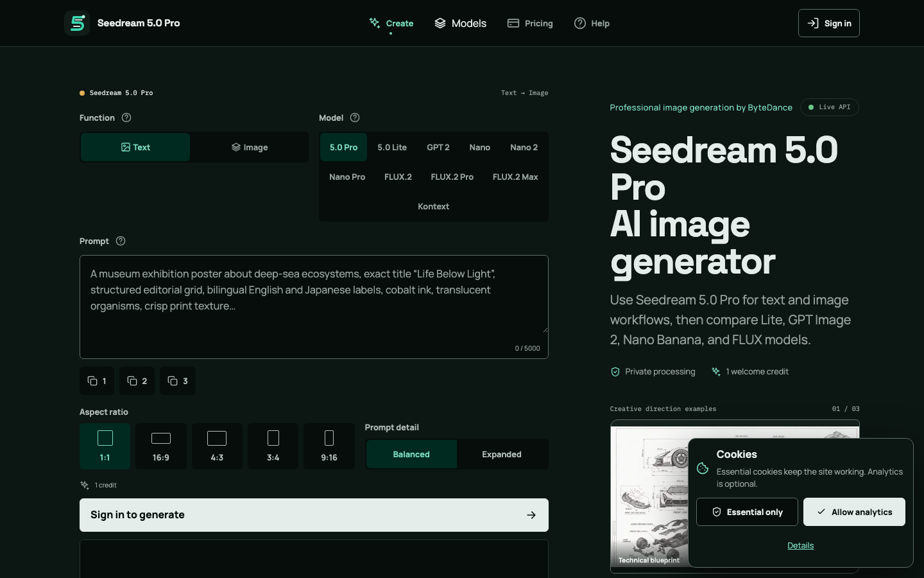Choose the FLUX.2 model
Image resolution: width=924 pixels, height=578 pixels.
[x=398, y=177]
